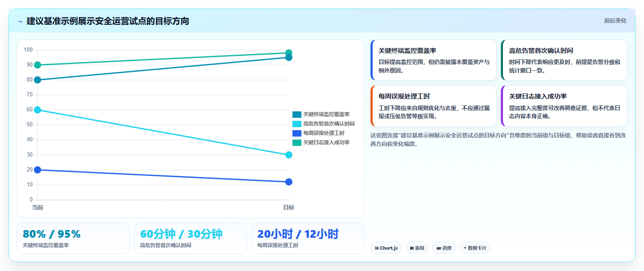This screenshot has width=644, height=271.
Task: Click 每周误报处理工时 caption under stat
Action: pyautogui.click(x=278, y=245)
